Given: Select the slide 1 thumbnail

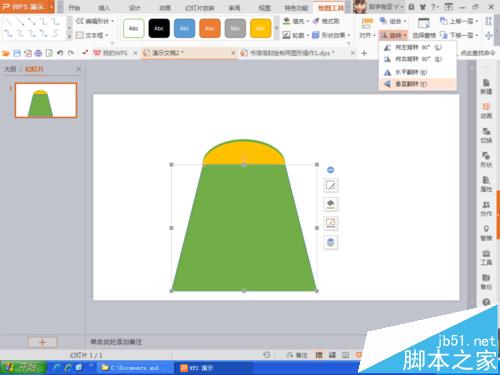Looking at the screenshot, I should coord(46,100).
